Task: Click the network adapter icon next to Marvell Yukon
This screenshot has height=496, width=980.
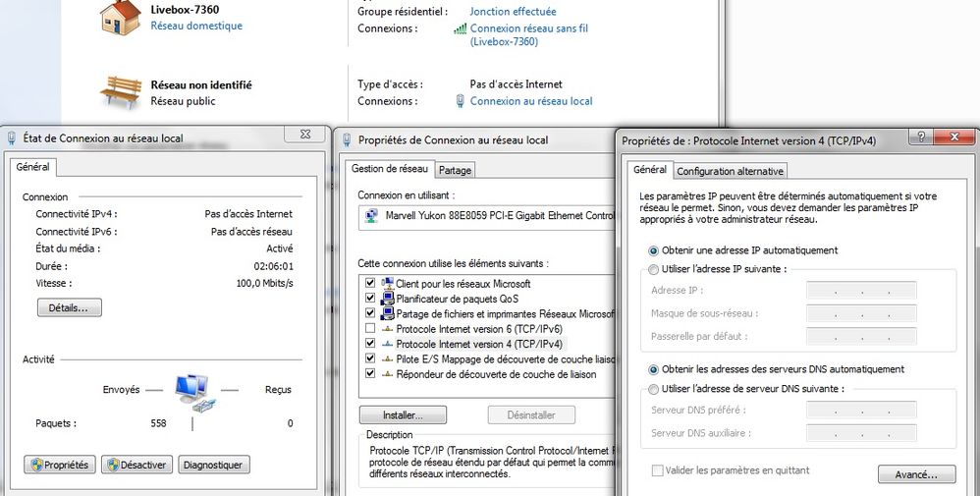Action: coord(372,216)
